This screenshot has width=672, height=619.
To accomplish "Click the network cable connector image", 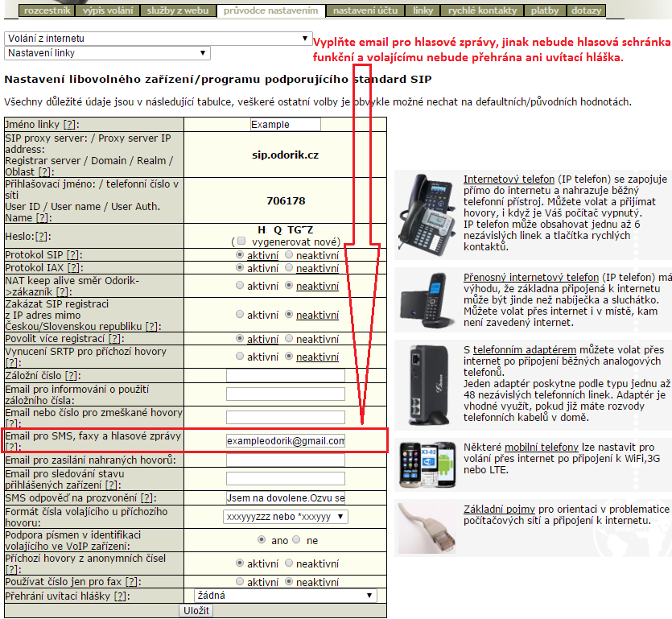I will [427, 527].
